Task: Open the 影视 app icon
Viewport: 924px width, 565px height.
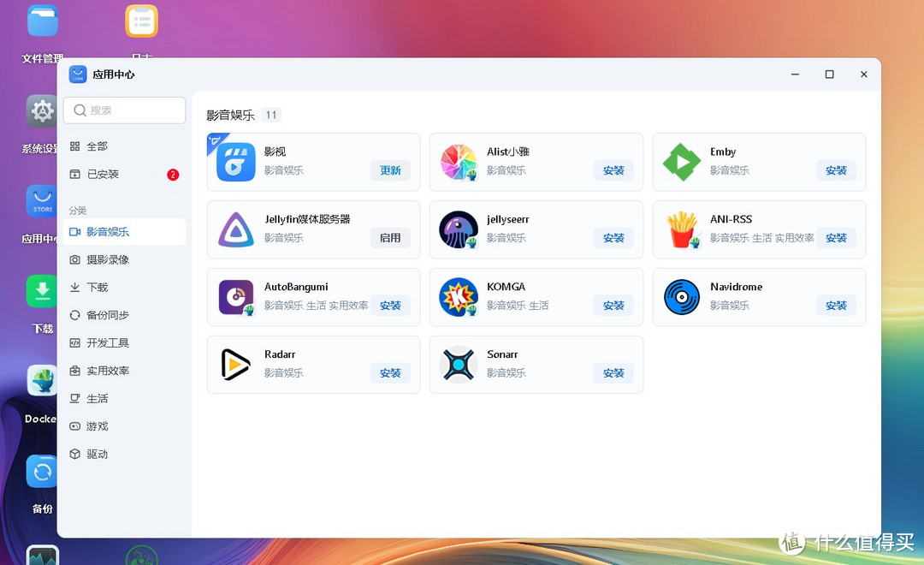Action: tap(236, 162)
